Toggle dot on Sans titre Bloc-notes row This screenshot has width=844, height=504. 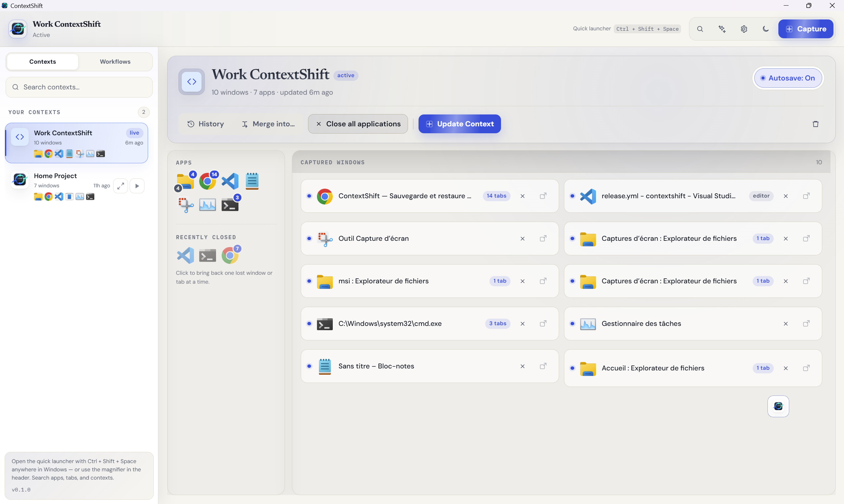tap(309, 366)
